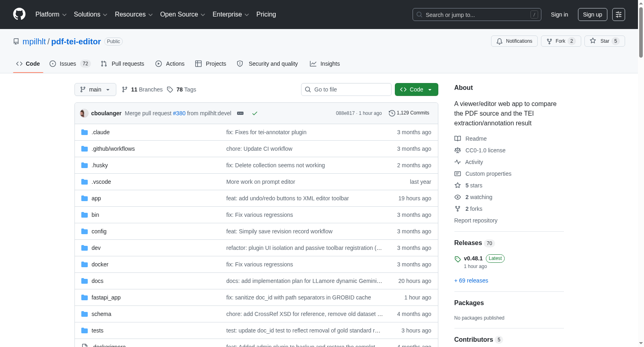The height and width of the screenshot is (347, 644).
Task: Click the watching eye icon
Action: [458, 197]
